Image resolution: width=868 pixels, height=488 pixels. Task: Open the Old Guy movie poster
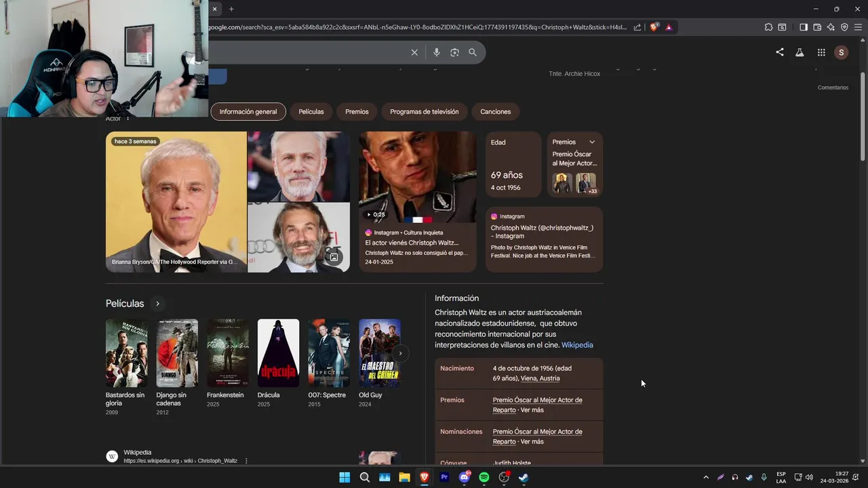(380, 353)
